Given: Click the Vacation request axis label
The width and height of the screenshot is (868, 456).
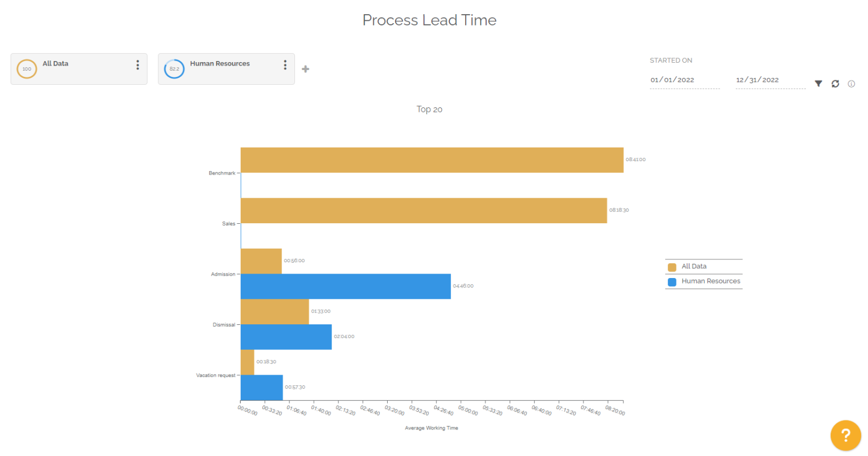Looking at the screenshot, I should 215,375.
